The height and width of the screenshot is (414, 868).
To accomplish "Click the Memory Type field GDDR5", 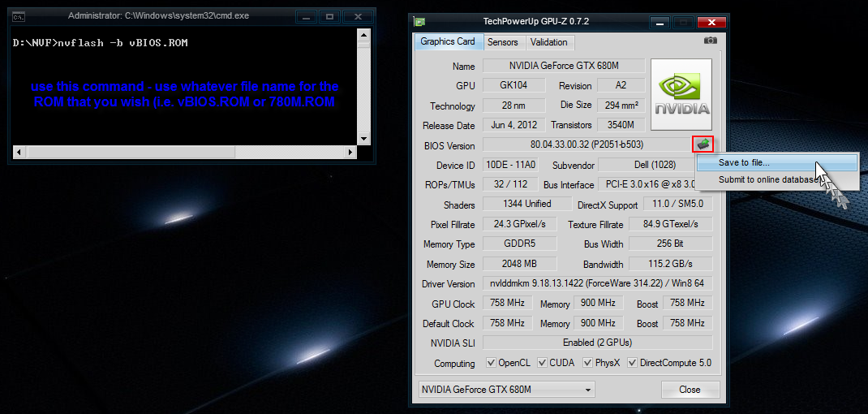I will tap(520, 244).
